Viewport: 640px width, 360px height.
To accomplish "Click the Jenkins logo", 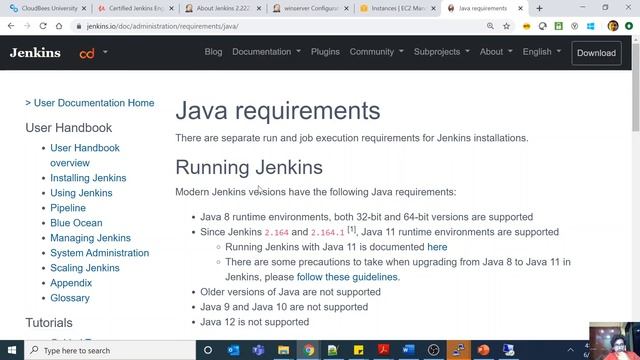I will pyautogui.click(x=35, y=53).
